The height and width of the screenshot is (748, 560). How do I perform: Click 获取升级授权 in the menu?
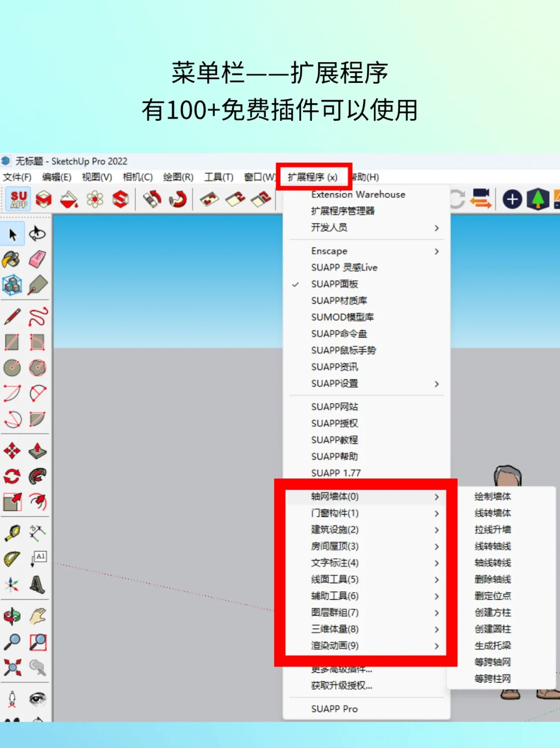point(341,685)
